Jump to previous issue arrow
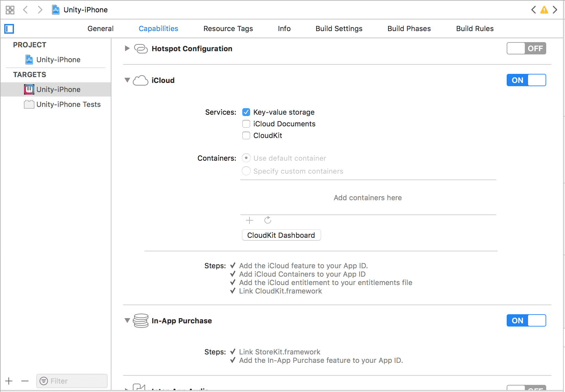This screenshot has width=565, height=392. pyautogui.click(x=534, y=10)
